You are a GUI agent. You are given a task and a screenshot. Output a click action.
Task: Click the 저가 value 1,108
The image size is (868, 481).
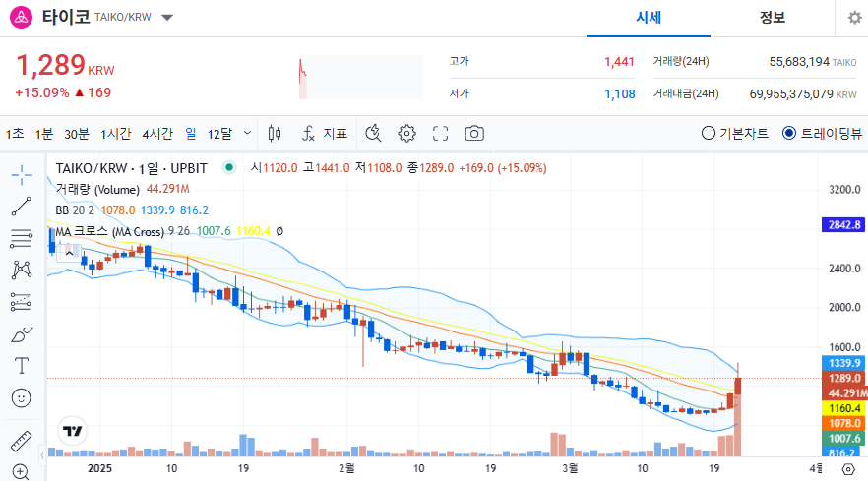point(619,94)
